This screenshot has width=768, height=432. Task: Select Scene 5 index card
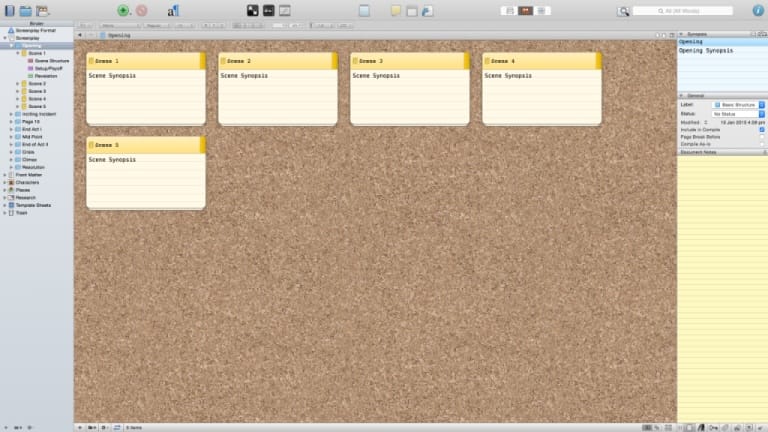tap(146, 173)
